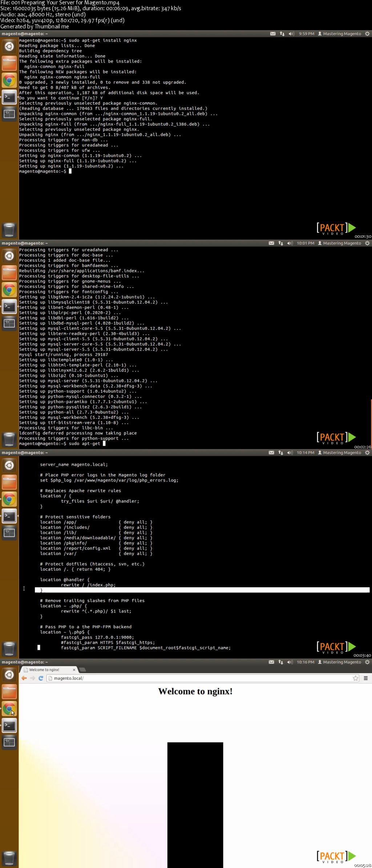This screenshot has width=372, height=868.
Task: Open the 10:14 PM clock menu
Action: click(x=306, y=453)
